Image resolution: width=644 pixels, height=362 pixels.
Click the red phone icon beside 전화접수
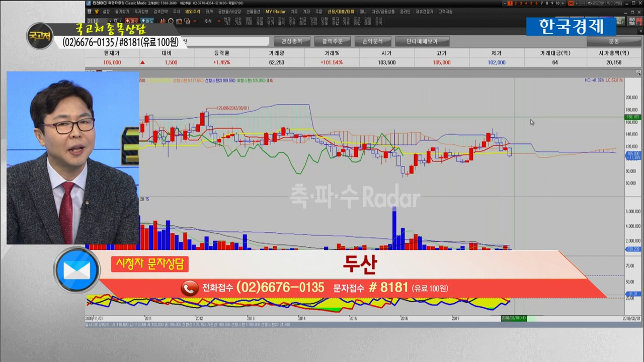click(190, 288)
